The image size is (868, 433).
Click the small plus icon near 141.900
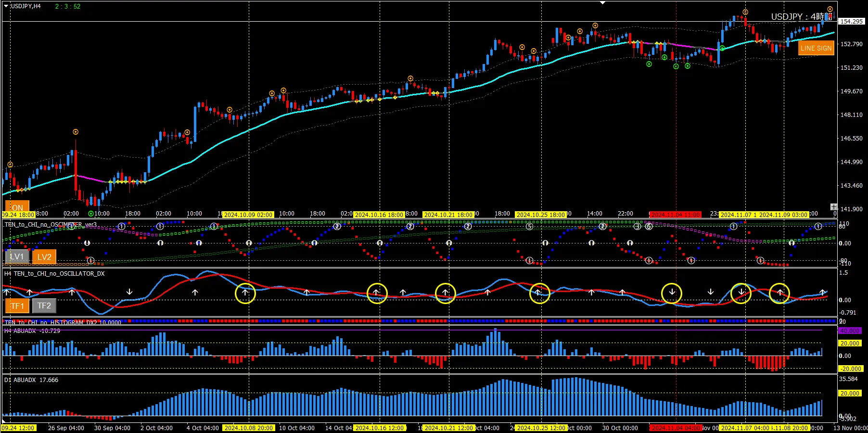click(x=833, y=207)
